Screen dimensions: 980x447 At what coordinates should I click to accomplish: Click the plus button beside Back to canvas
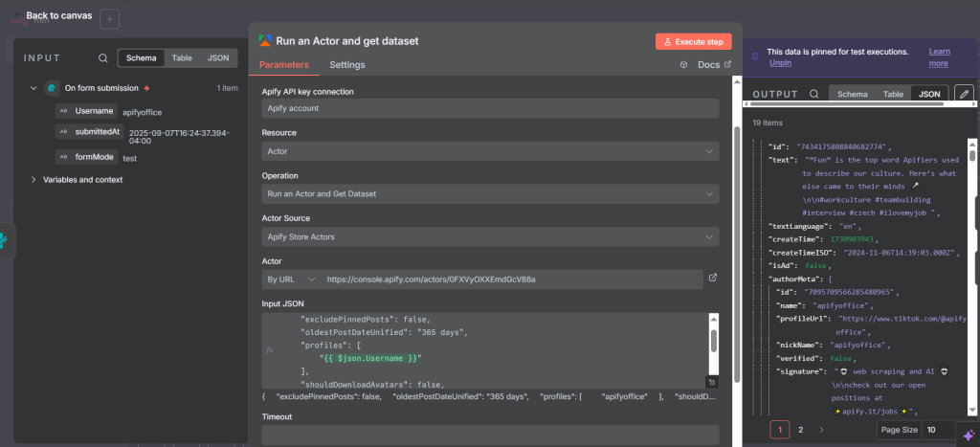[x=109, y=19]
